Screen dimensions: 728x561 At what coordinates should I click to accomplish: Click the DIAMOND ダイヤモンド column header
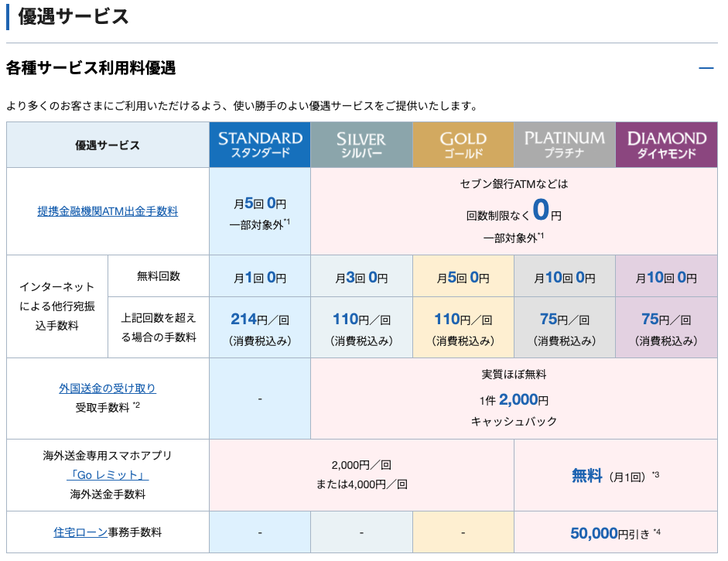[667, 145]
